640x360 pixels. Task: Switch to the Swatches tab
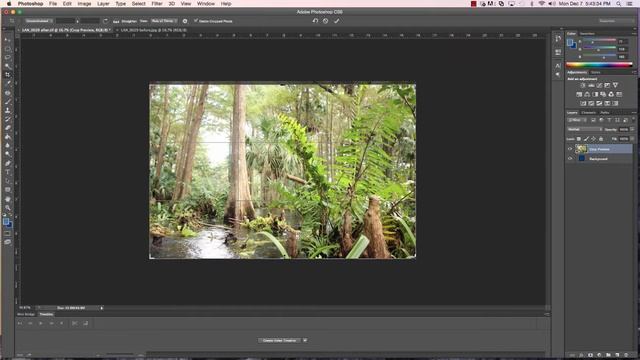click(587, 34)
